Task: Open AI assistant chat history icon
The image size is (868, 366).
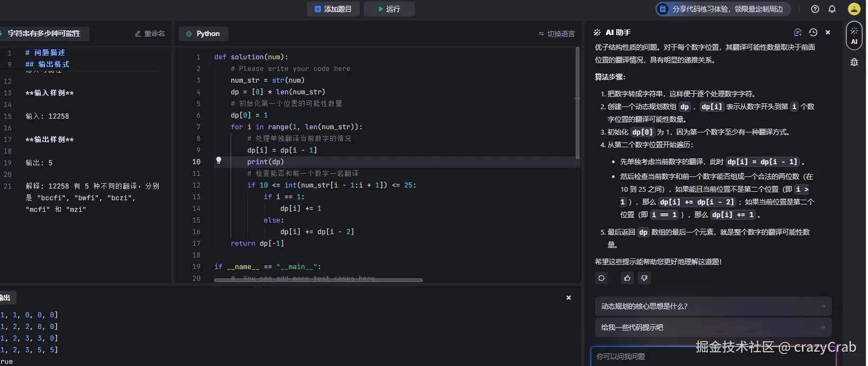Action: click(x=814, y=32)
